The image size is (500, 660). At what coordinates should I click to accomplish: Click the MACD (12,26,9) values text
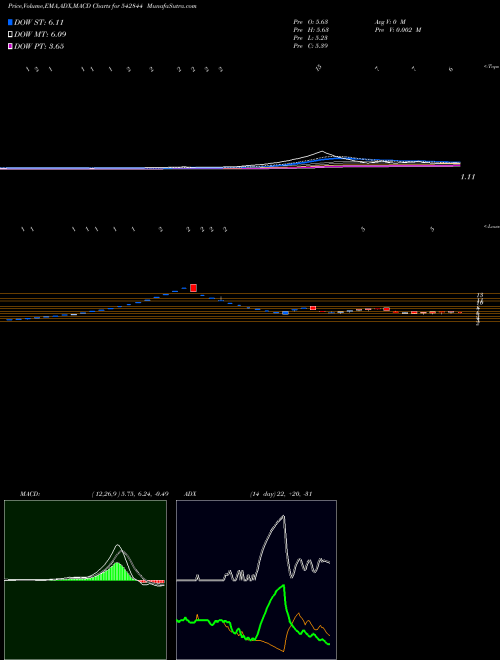click(x=130, y=494)
